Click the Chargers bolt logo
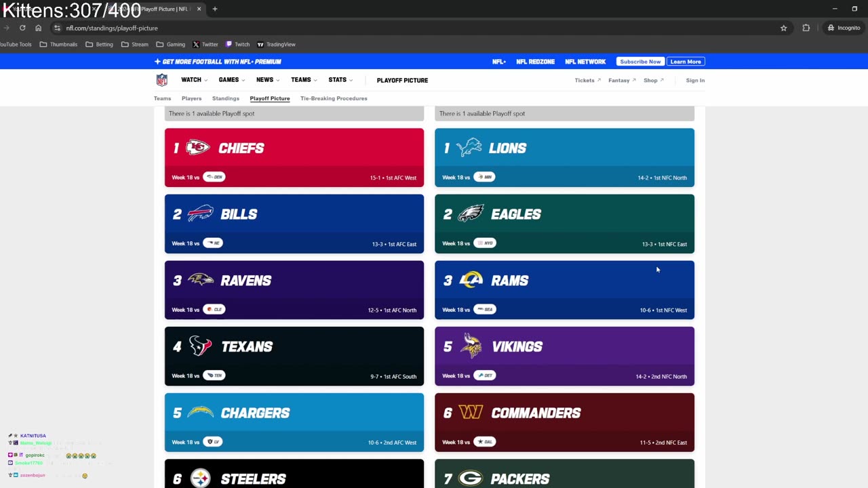The image size is (868, 488). pyautogui.click(x=200, y=413)
